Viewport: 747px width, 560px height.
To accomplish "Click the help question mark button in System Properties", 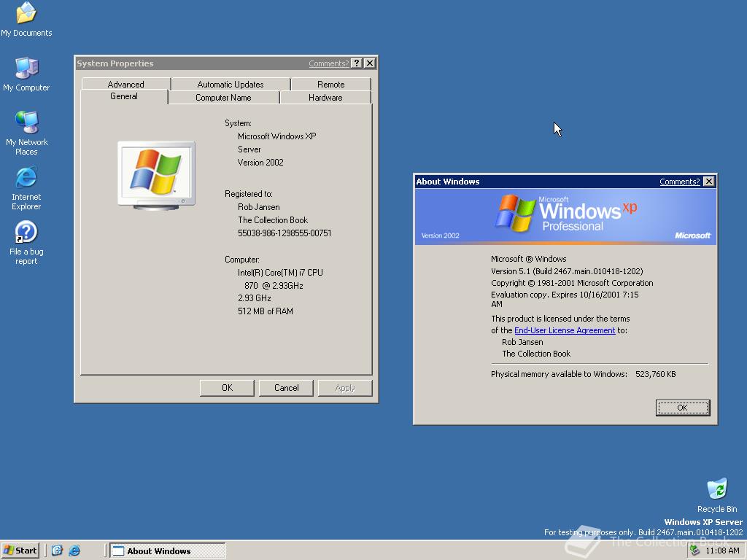I will (x=356, y=63).
